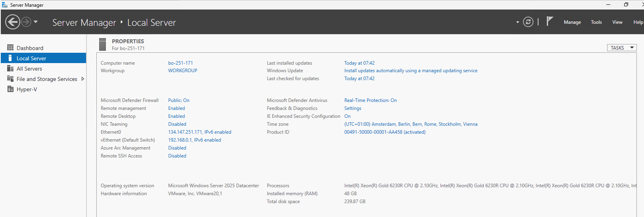Click Server Manager in the breadcrumb title
The width and height of the screenshot is (644, 217).
click(x=84, y=23)
